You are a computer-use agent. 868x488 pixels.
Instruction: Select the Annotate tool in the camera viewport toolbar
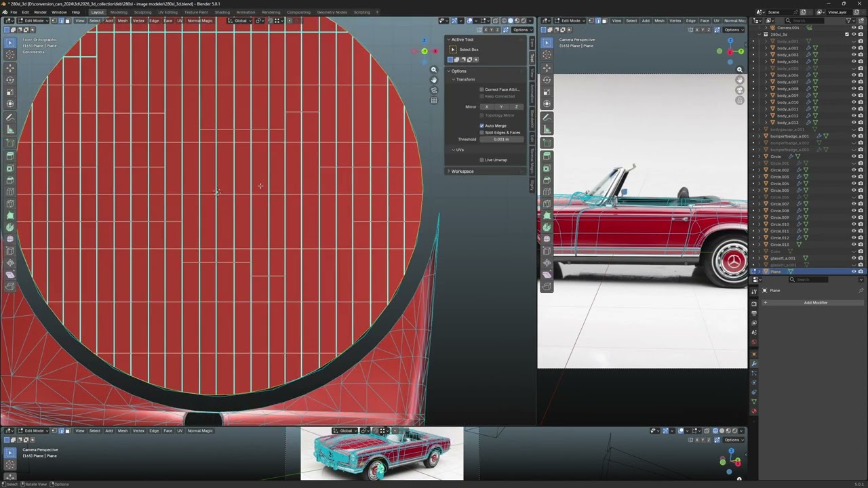(x=547, y=117)
